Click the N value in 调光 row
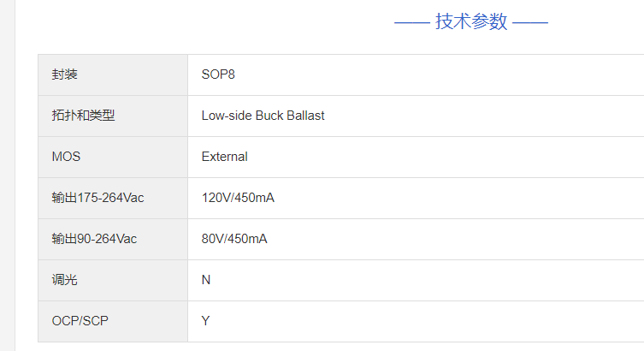This screenshot has width=644, height=351. (x=206, y=280)
